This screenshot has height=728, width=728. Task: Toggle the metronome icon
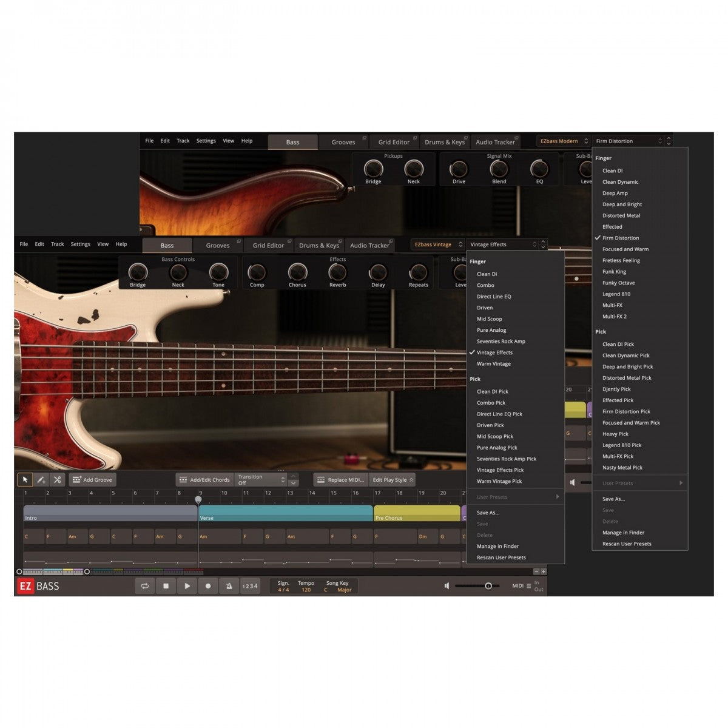click(x=229, y=586)
